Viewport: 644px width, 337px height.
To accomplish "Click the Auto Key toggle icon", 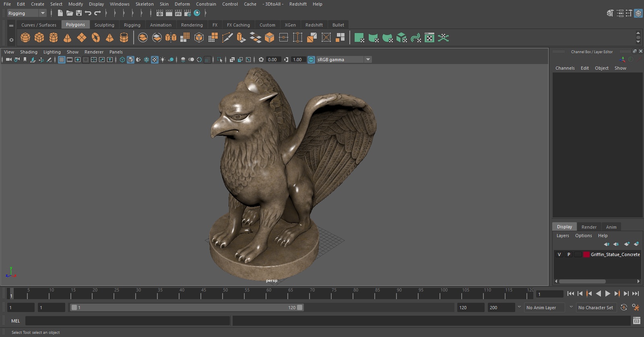I will pos(624,308).
